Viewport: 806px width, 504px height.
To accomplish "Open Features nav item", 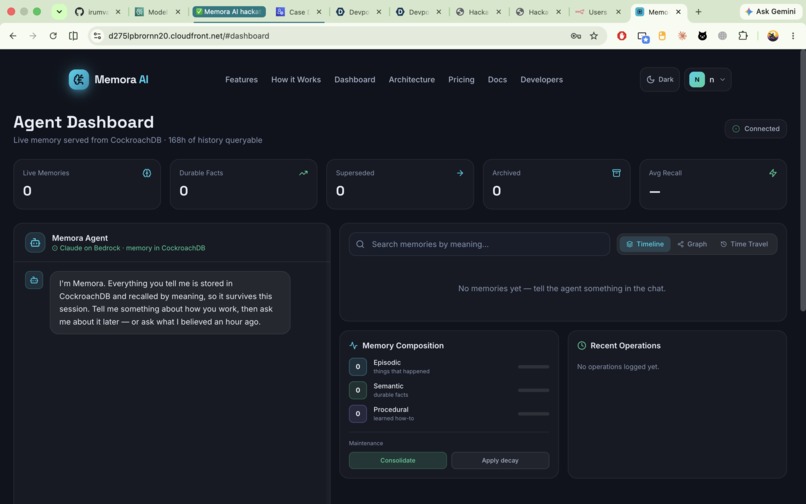I will (x=241, y=80).
